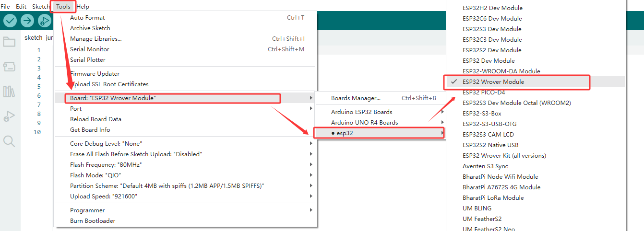Expand Arduino ESP32 Boards submenu
Viewport: 644px width, 231px height.
pyautogui.click(x=380, y=112)
